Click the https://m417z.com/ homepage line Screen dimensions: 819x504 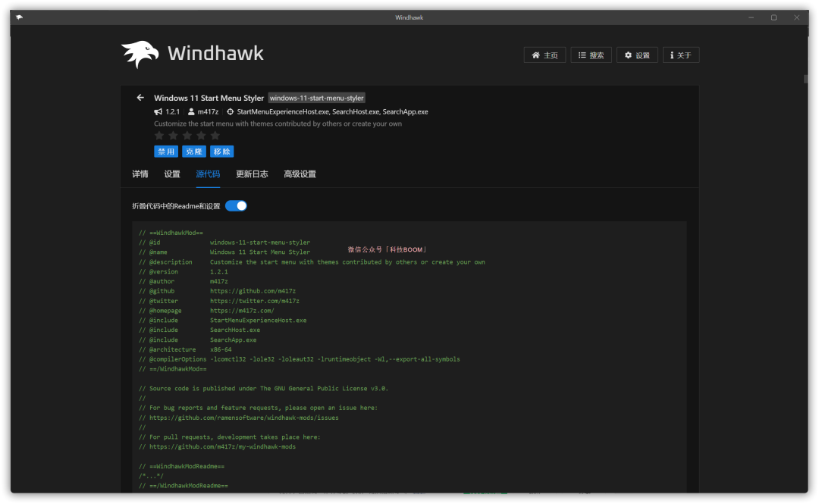pos(206,311)
